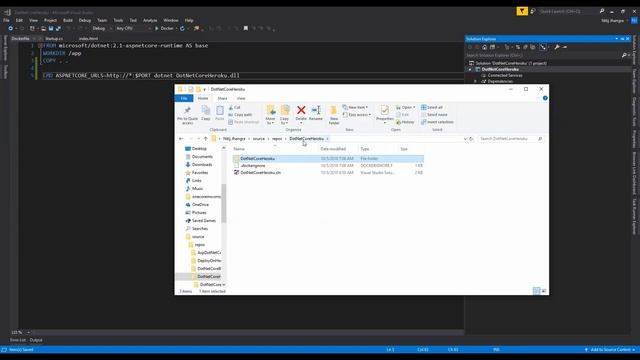
Task: Click the Save icon in Visual Studio toolbar
Action: click(51, 29)
